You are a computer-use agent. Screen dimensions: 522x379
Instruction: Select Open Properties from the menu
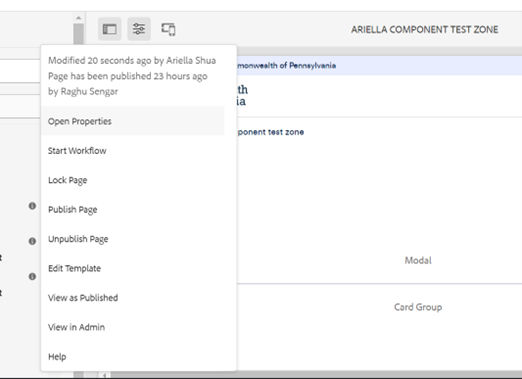coord(133,121)
